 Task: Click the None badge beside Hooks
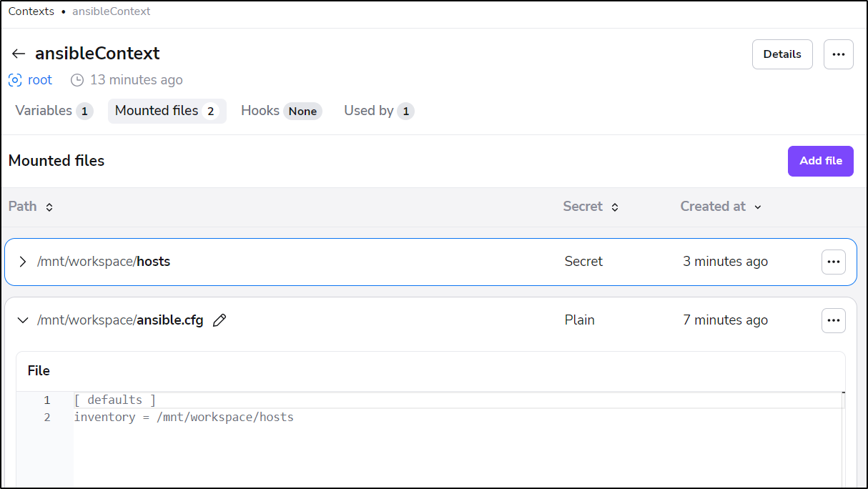click(x=302, y=112)
